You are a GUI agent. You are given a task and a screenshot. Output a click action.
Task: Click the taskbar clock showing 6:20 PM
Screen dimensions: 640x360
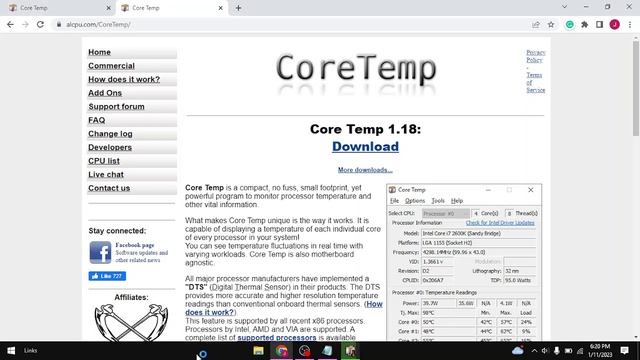pyautogui.click(x=600, y=351)
